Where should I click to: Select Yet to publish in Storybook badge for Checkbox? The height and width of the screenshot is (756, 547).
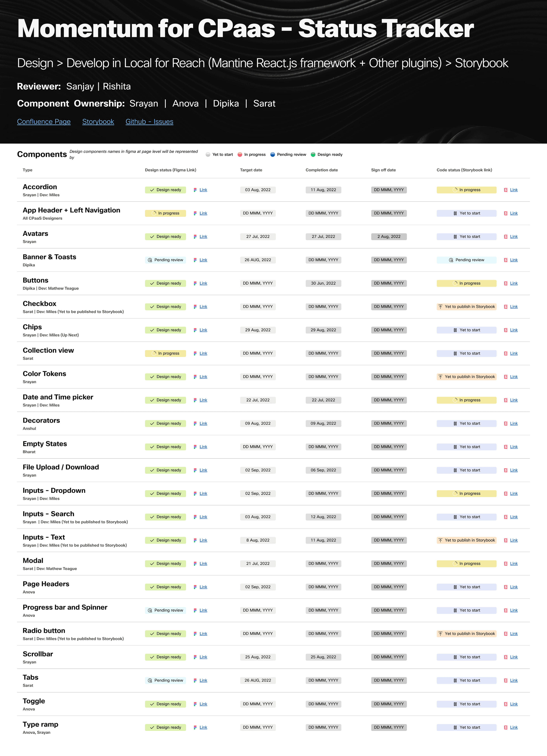466,307
